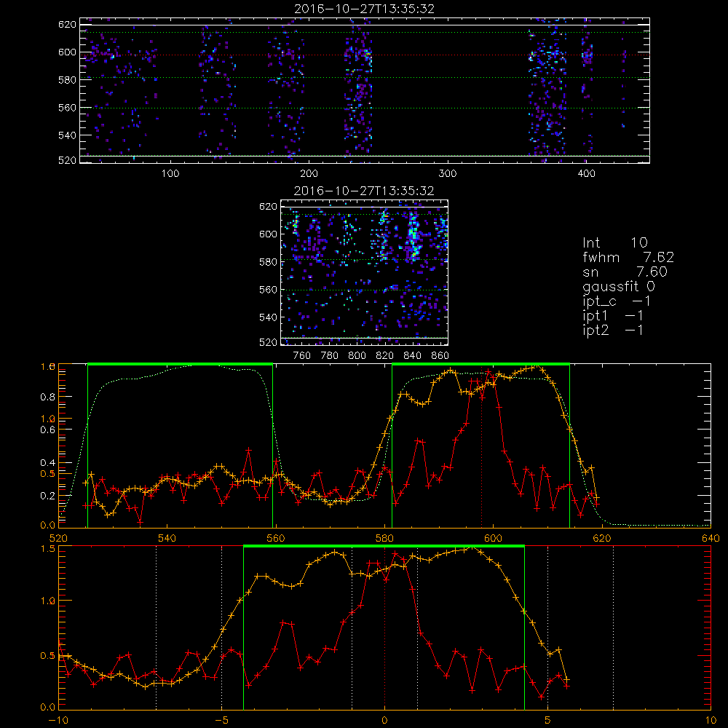Click x-axis label 300 in top plot
The image size is (728, 728).
(448, 174)
